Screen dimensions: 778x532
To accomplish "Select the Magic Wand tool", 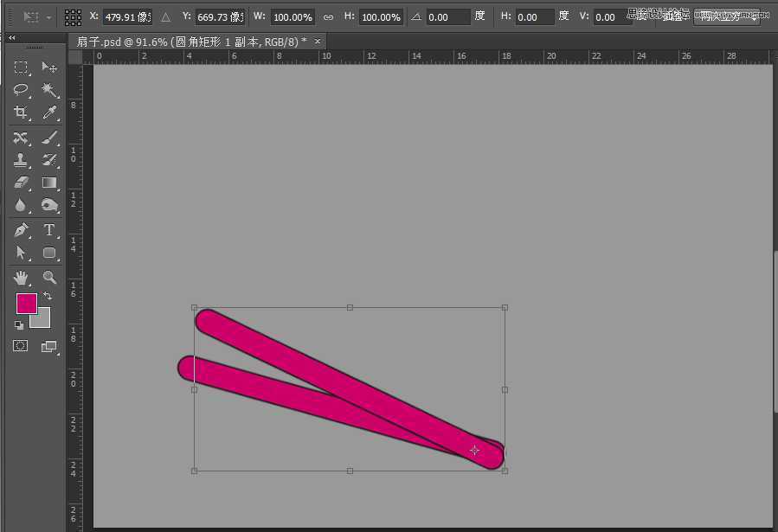I will pos(49,90).
